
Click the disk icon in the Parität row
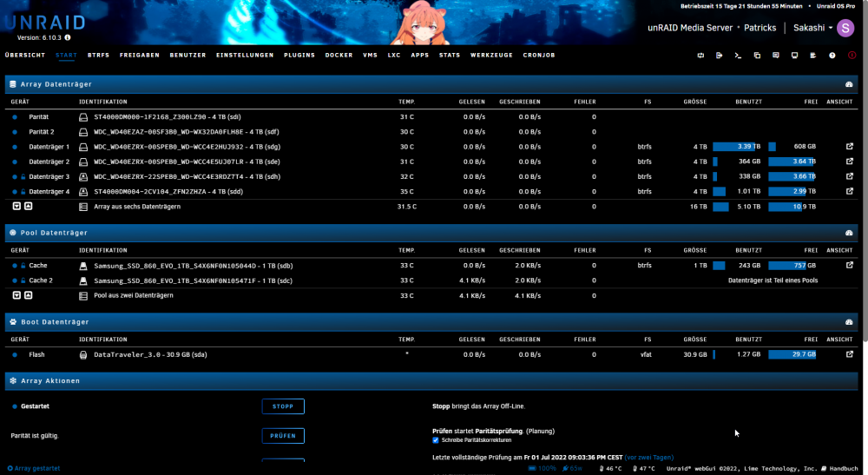tap(83, 117)
